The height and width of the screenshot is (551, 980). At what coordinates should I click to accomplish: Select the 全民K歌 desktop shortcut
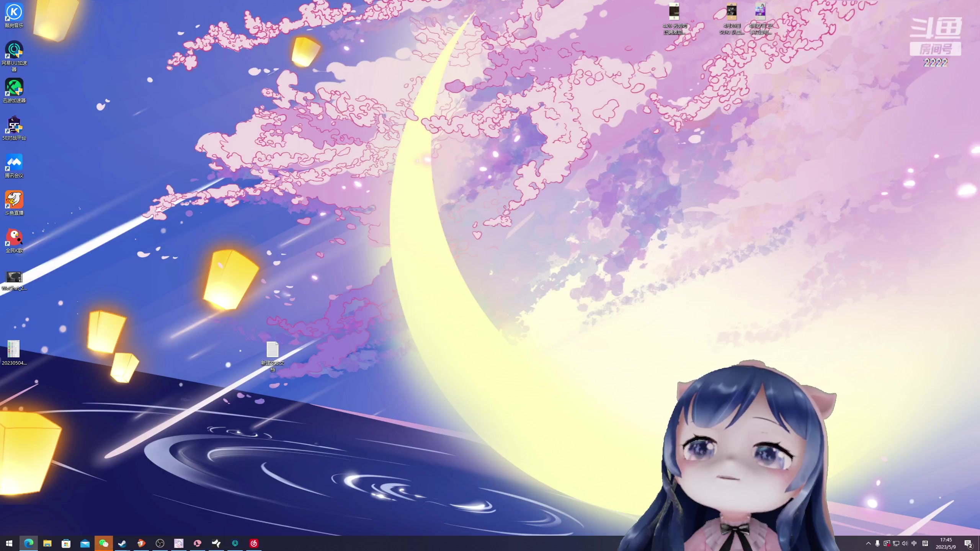pyautogui.click(x=14, y=238)
